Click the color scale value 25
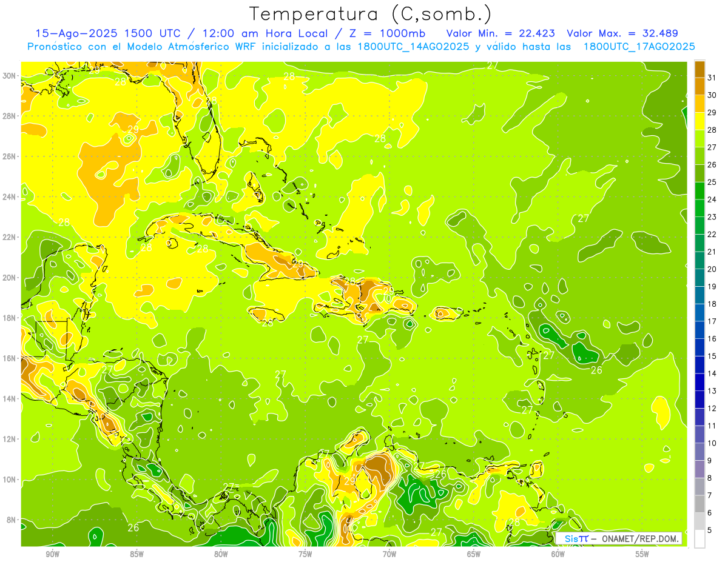The width and height of the screenshot is (728, 562). (712, 182)
